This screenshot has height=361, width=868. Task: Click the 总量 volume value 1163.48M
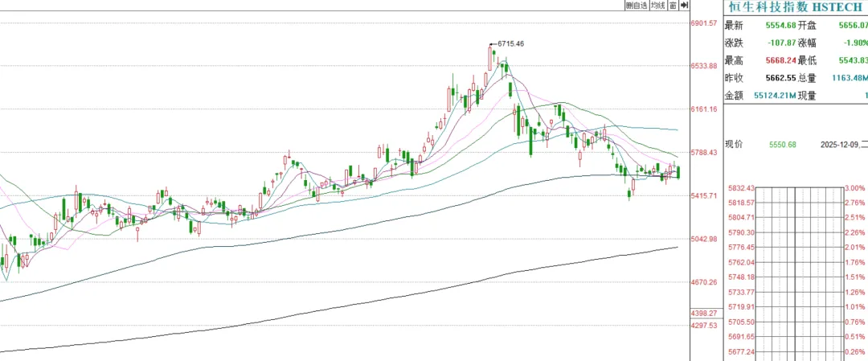tap(850, 79)
